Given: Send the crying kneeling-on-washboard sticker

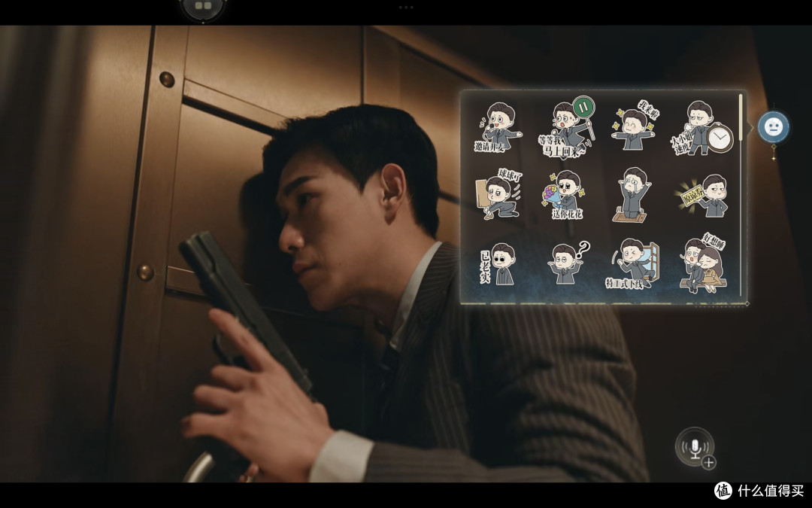Looking at the screenshot, I should (632, 195).
